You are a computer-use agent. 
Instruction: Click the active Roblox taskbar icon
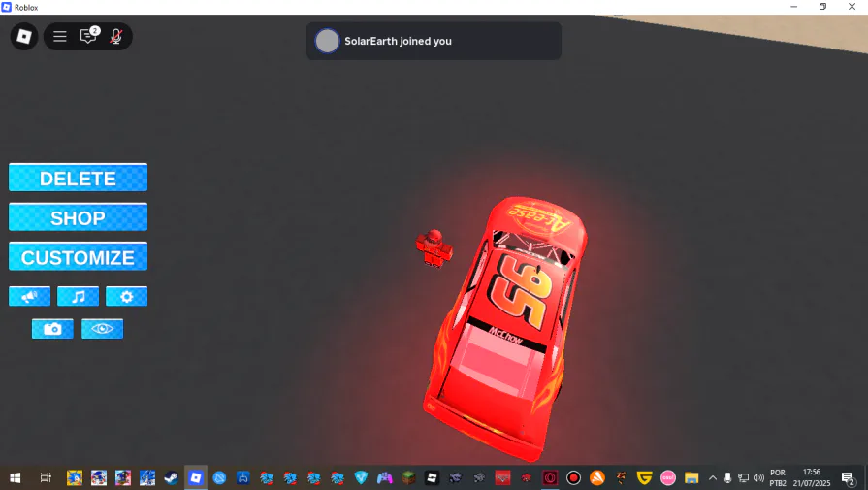[195, 477]
